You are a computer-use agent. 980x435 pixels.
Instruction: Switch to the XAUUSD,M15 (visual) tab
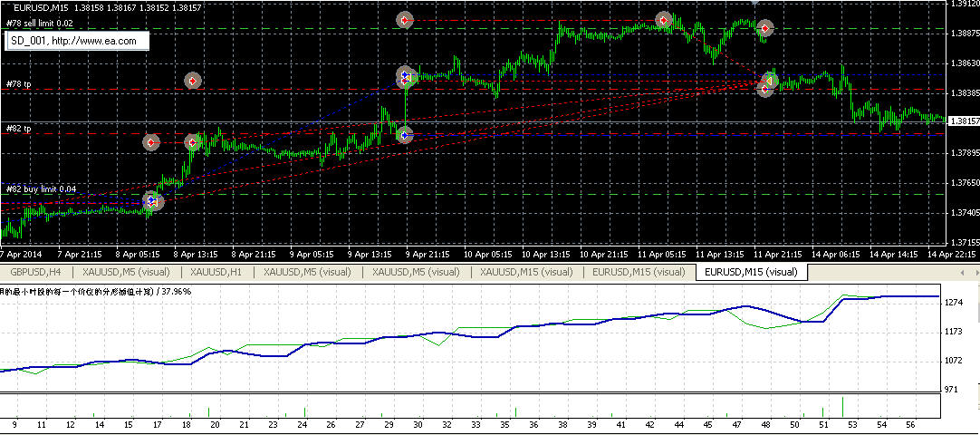[x=527, y=272]
